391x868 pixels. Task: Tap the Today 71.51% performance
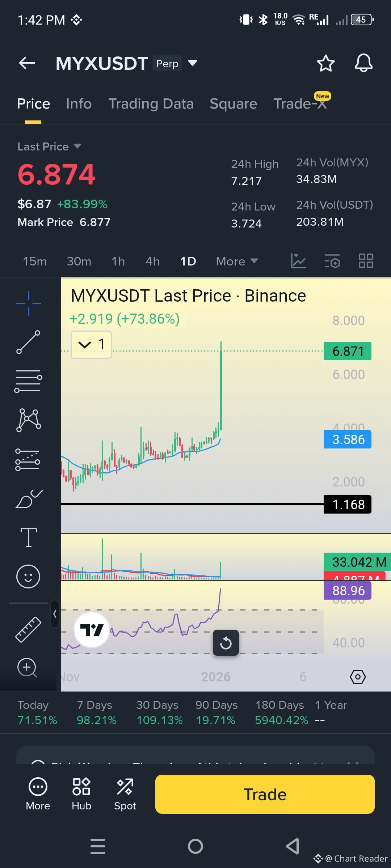tap(37, 712)
